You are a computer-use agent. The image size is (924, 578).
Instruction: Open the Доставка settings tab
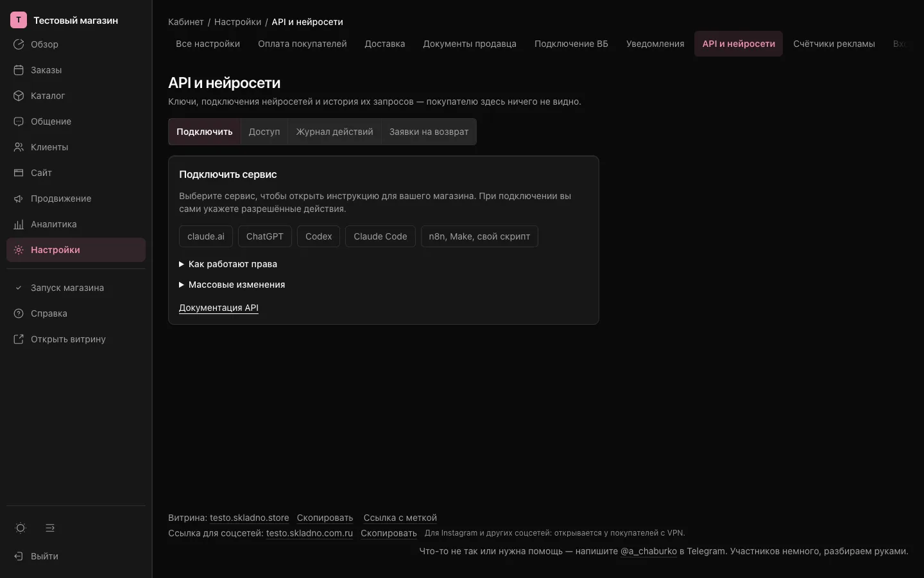(385, 44)
